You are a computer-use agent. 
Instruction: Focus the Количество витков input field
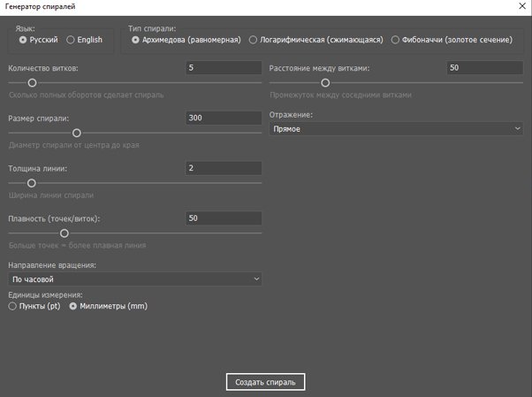click(x=224, y=67)
